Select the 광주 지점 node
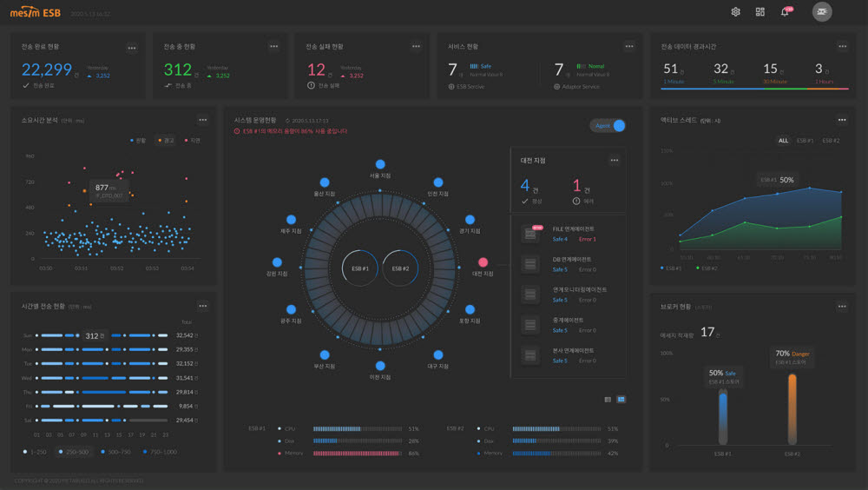The height and width of the screenshot is (490, 868). [x=291, y=309]
